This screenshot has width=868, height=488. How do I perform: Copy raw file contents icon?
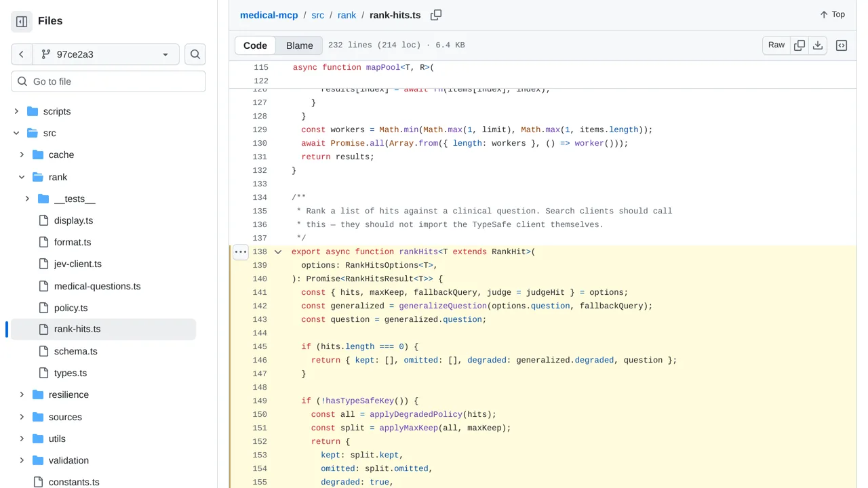(x=800, y=45)
